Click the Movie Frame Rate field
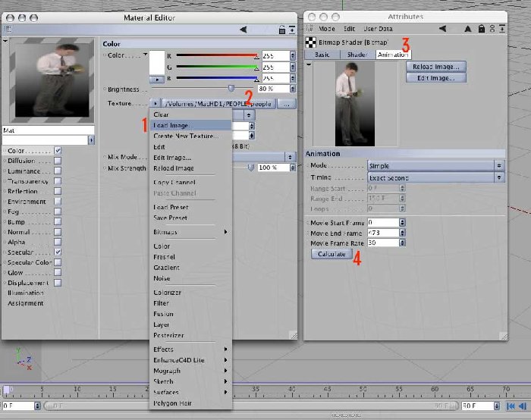Screen dimensions: 531x420 pos(383,243)
